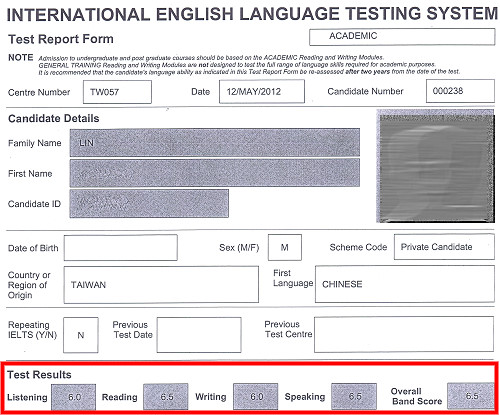Click the Sex field showing M

(285, 247)
